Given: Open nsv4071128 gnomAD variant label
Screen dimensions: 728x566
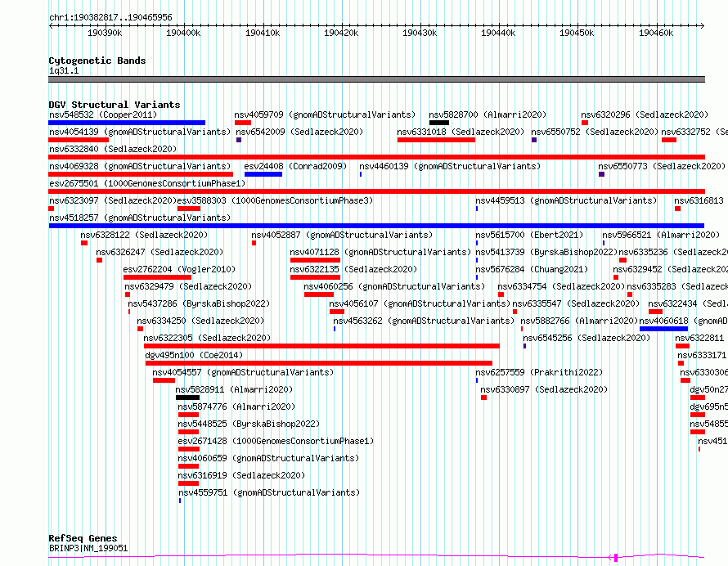Looking at the screenshot, I should click(380, 252).
